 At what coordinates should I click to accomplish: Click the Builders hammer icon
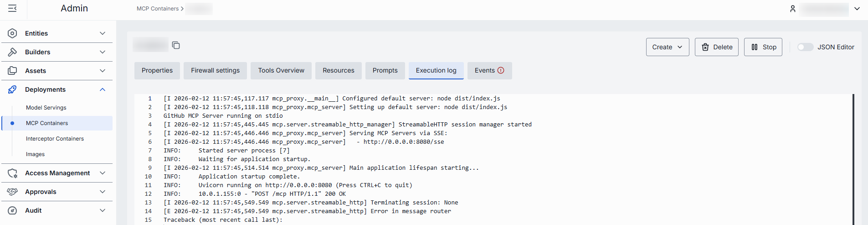pos(12,52)
